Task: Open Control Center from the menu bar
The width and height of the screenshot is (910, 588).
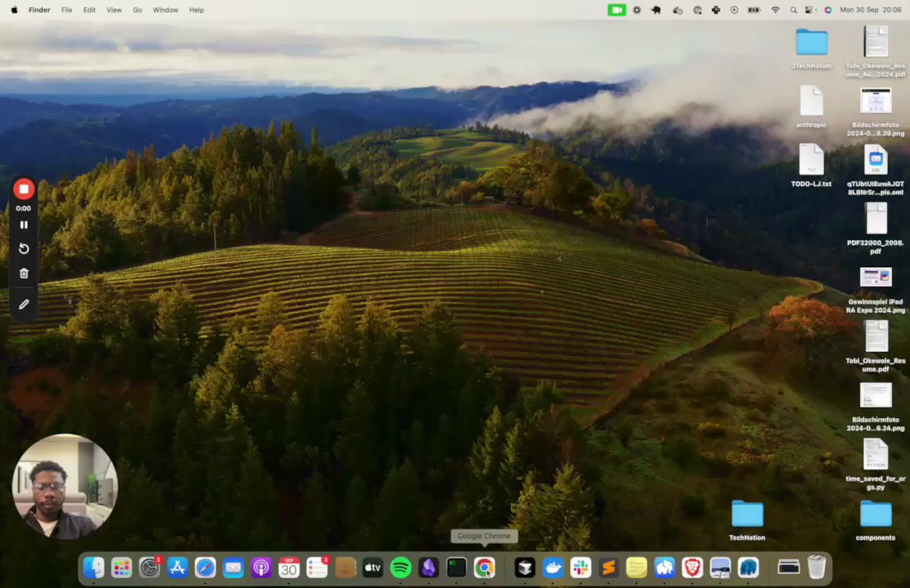Action: click(810, 10)
